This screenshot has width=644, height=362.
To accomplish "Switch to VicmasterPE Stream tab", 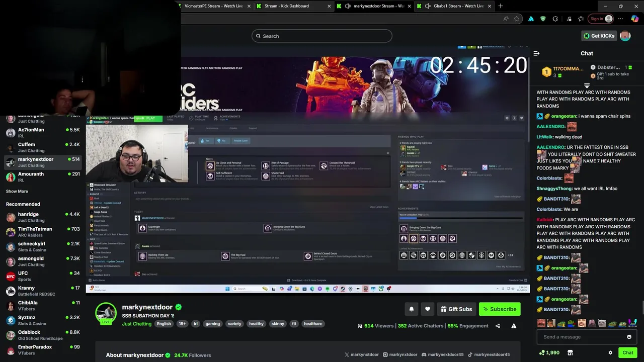I will click(x=213, y=6).
